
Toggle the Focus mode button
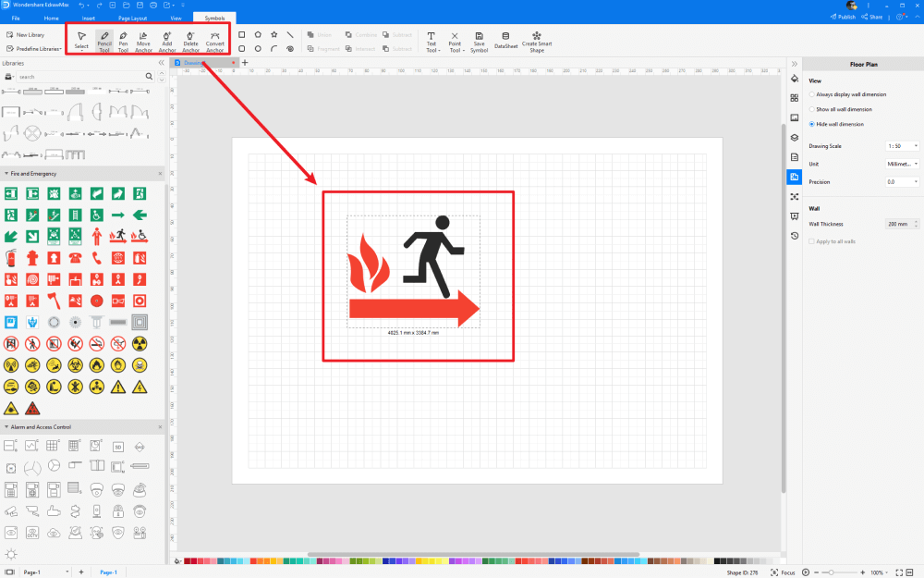pos(784,572)
